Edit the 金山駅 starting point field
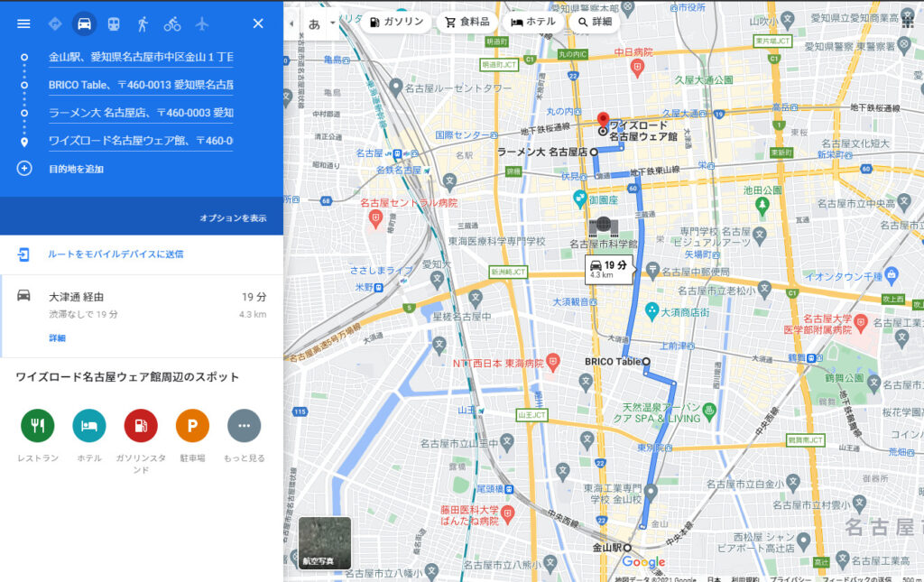The width and height of the screenshot is (924, 582). coord(141,57)
